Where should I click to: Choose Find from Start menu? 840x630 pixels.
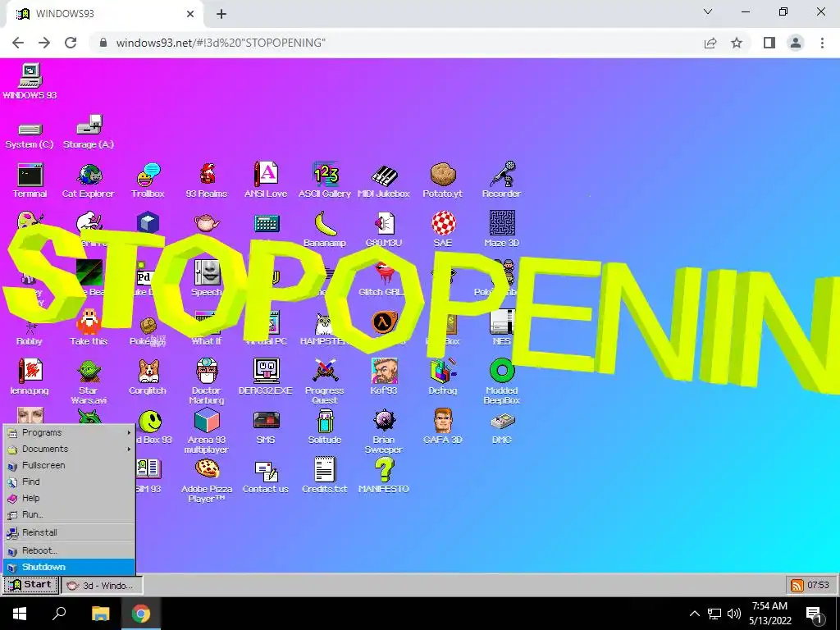[69, 482]
